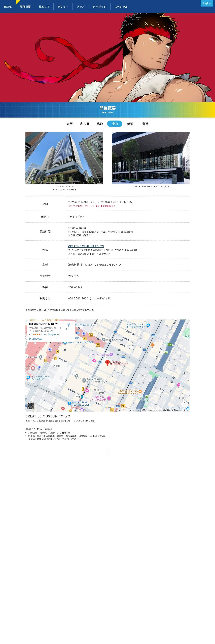Open the 見どころ navigation item
Screen dimensions: 215x644
(x=44, y=7)
